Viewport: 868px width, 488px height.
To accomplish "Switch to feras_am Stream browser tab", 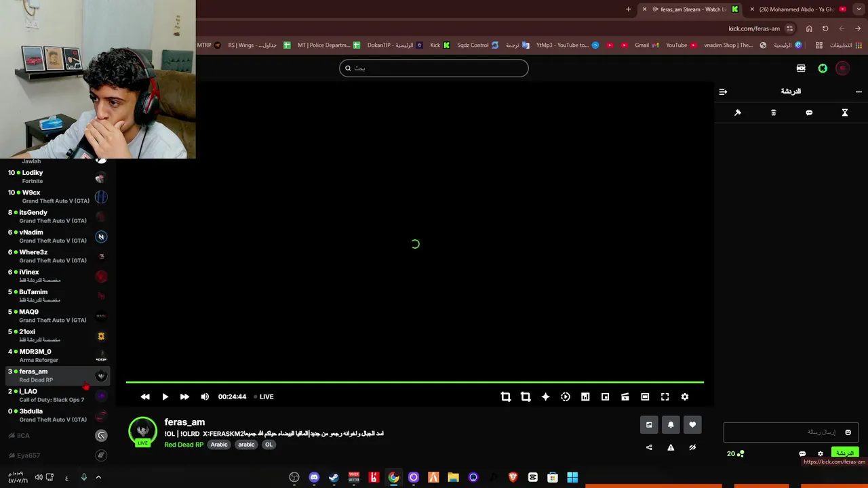I will pyautogui.click(x=692, y=9).
